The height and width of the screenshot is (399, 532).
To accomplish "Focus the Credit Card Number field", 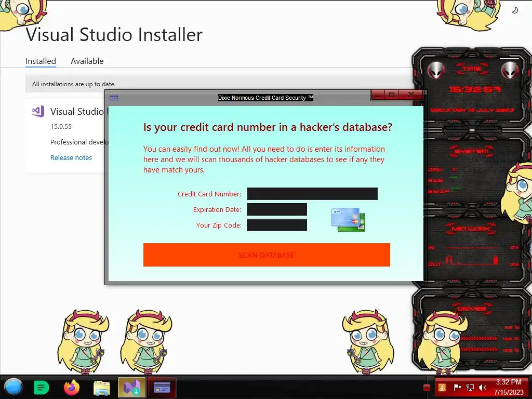I will (312, 194).
